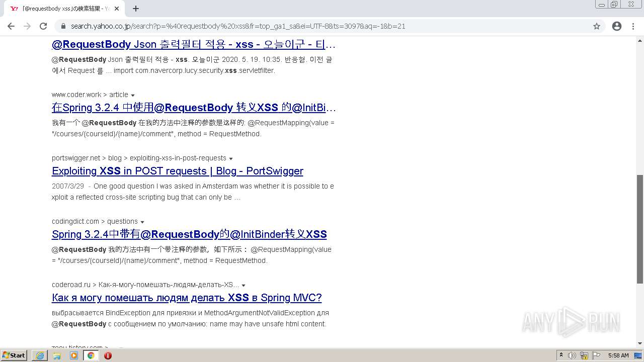644x362 pixels.
Task: Click the codingdict.com > questions breadcrumb
Action: coord(95,221)
